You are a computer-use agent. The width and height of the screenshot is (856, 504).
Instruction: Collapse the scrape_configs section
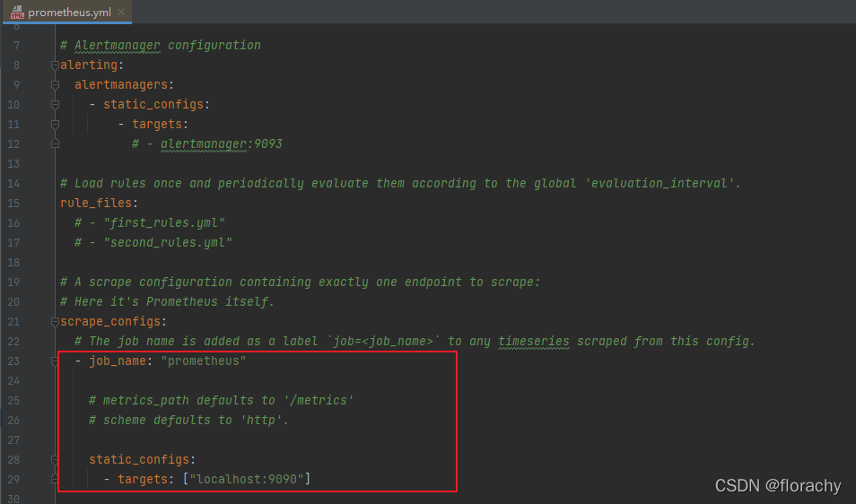[x=56, y=321]
